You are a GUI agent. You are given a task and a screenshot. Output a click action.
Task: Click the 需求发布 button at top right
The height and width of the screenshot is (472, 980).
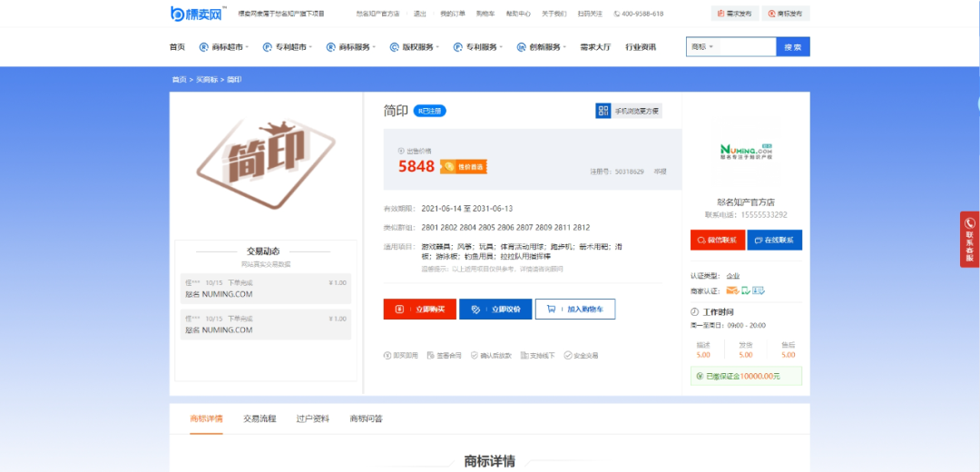734,14
